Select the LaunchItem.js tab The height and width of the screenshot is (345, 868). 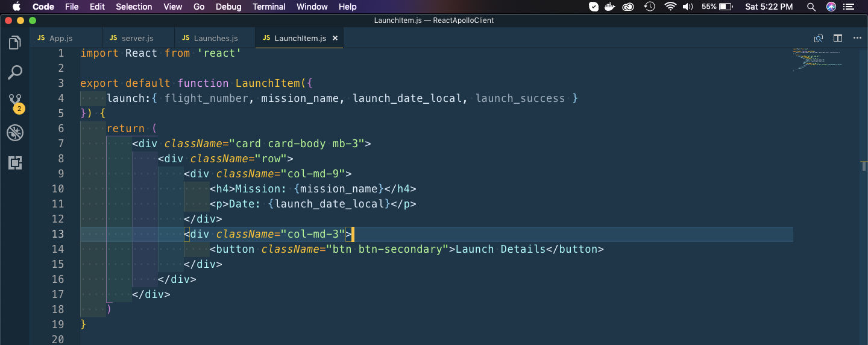point(300,38)
